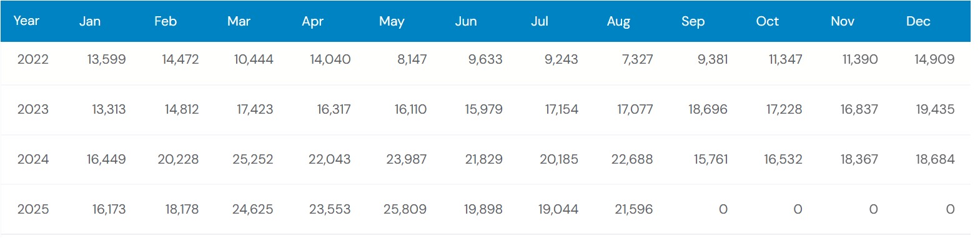The image size is (980, 238).
Task: Click the May column header
Action: [x=392, y=22]
